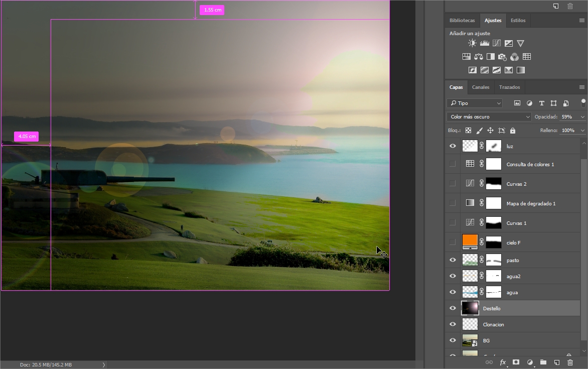Add a Color Lookup adjustment
The image size is (588, 369).
pyautogui.click(x=527, y=57)
